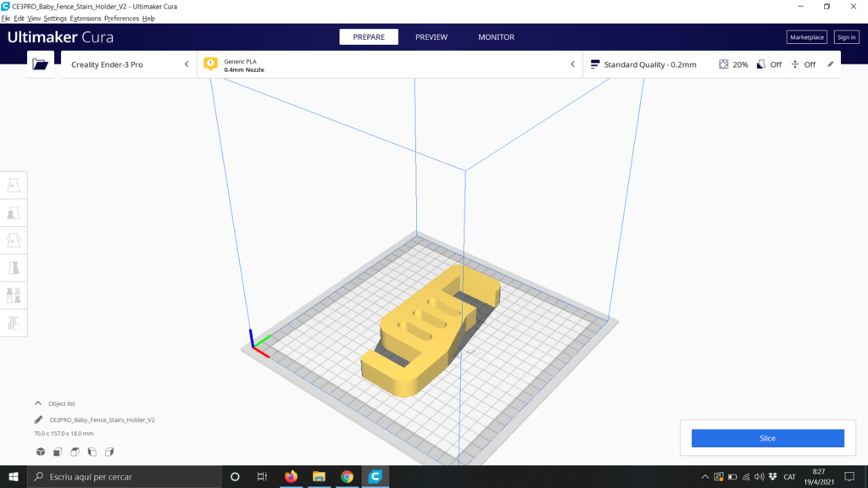Click the pencil icon next to object name
Image resolution: width=868 pixels, height=488 pixels.
click(x=38, y=420)
